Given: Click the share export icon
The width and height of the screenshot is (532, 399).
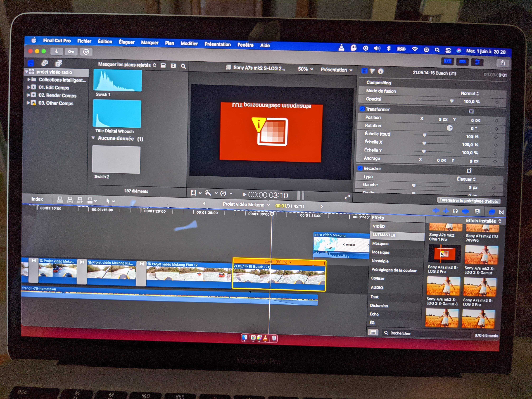Looking at the screenshot, I should pos(502,63).
